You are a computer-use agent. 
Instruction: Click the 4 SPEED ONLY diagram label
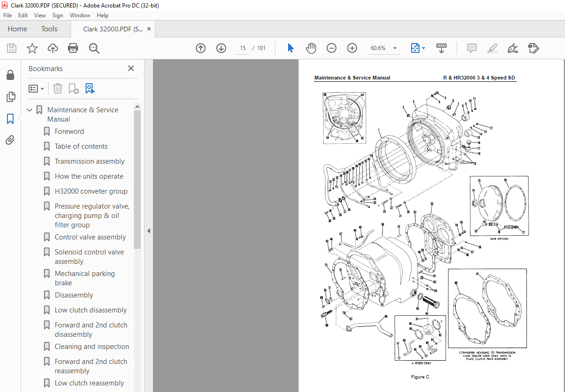pos(421,363)
